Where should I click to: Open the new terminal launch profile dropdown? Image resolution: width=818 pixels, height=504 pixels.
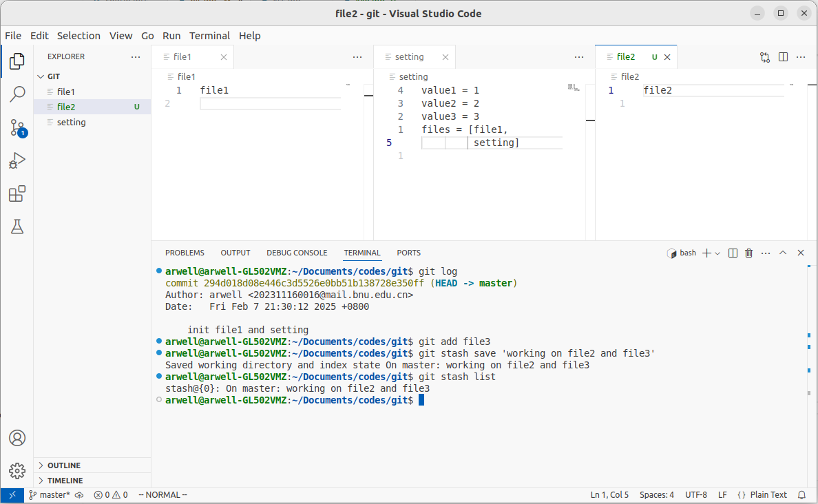[x=717, y=253]
